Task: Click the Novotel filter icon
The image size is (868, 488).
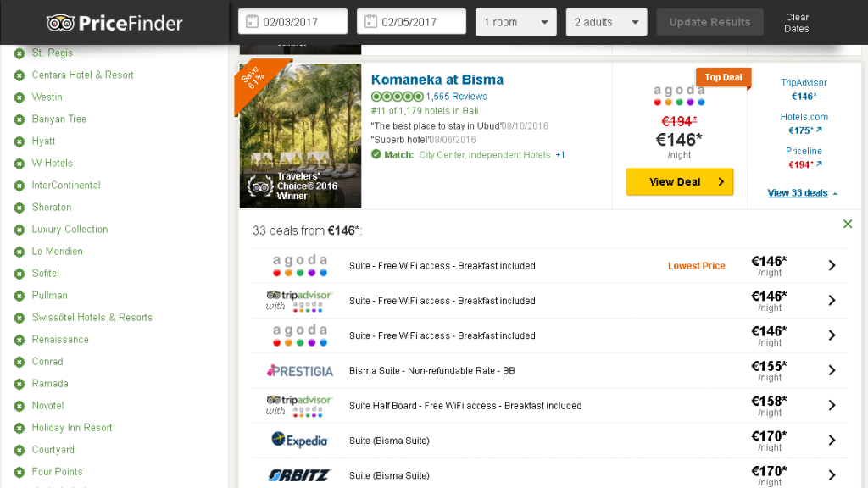Action: pos(19,406)
